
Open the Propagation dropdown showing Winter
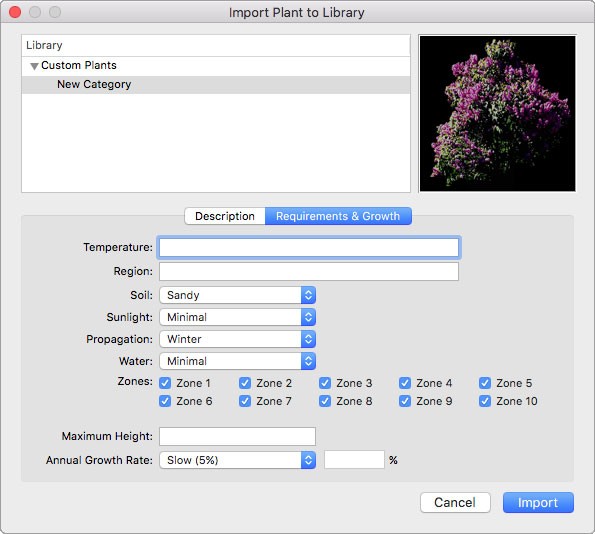(238, 339)
